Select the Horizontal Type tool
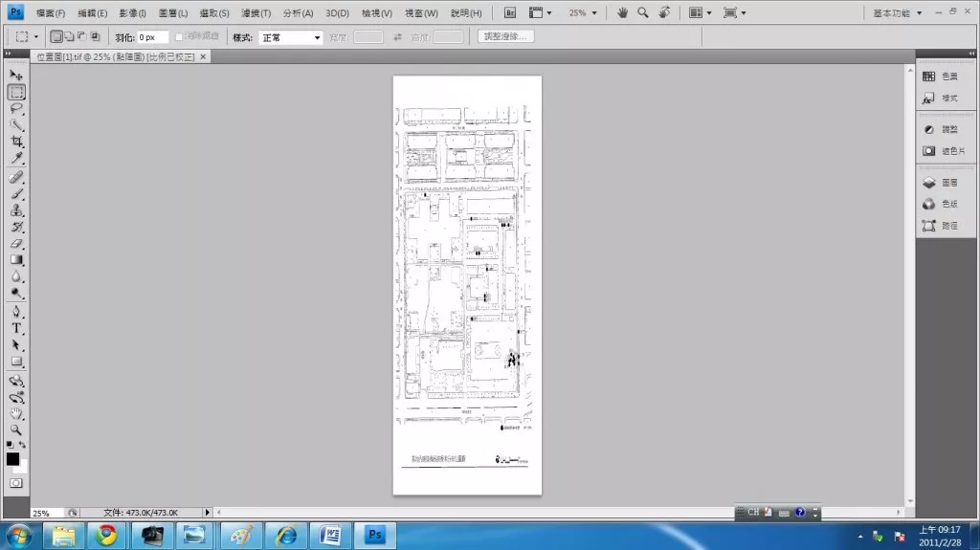This screenshot has width=980, height=550. pos(16,329)
